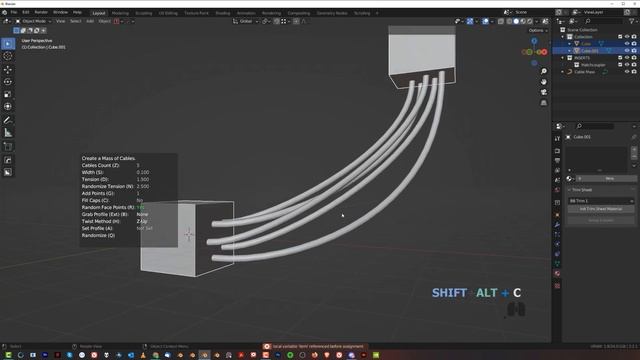Select the Move tool
This screenshot has height=360, width=640.
point(8,69)
